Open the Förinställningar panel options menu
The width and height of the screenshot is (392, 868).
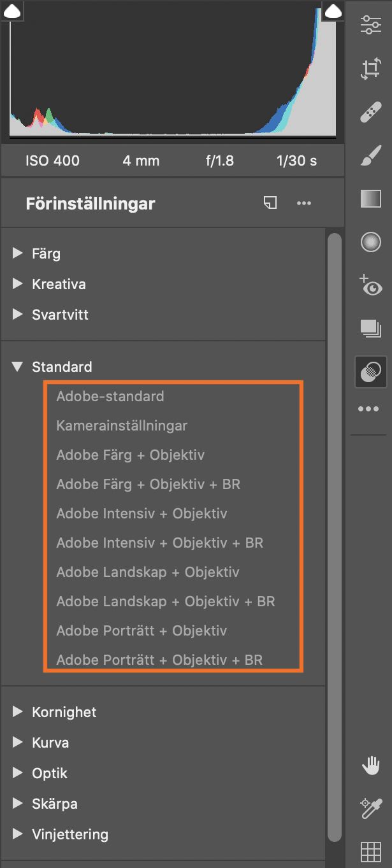click(x=304, y=203)
